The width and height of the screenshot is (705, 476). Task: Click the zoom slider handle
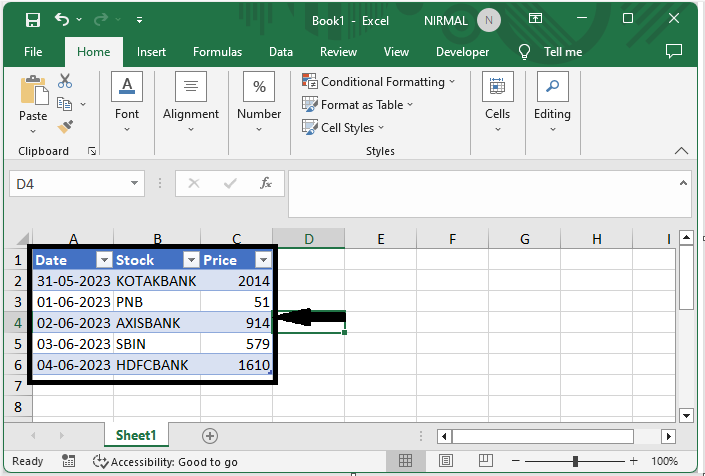576,461
